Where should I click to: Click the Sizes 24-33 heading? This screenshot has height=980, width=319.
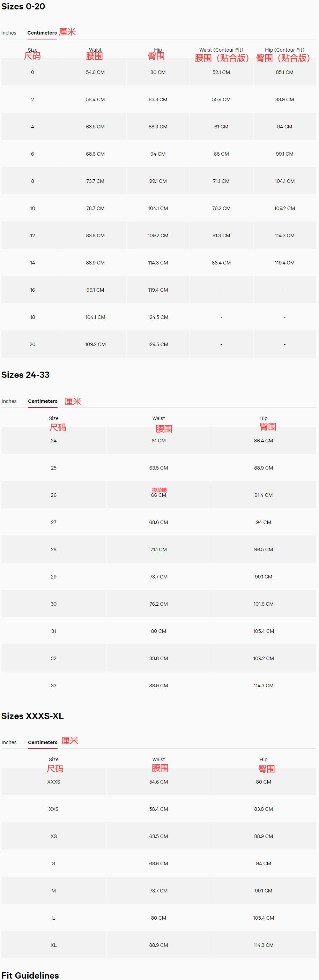[25, 375]
